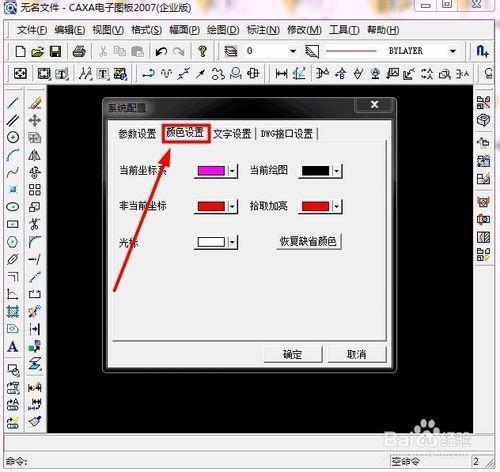Screen dimensions: 500x472
Task: Open the 拾取加亮 color dropdown arrow
Action: pyautogui.click(x=337, y=206)
